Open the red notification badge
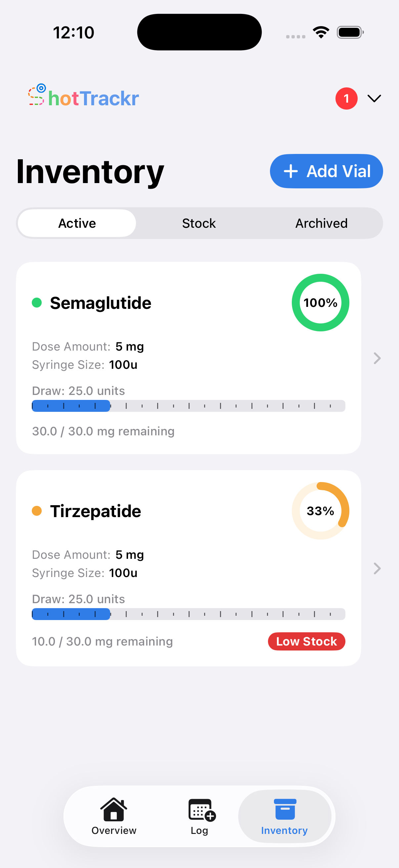Screen dimensions: 399x868 (x=346, y=98)
